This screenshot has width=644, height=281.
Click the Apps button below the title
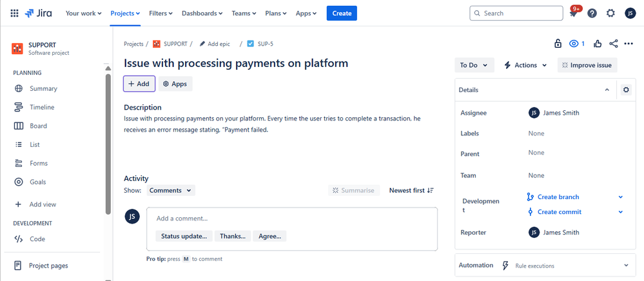point(175,84)
